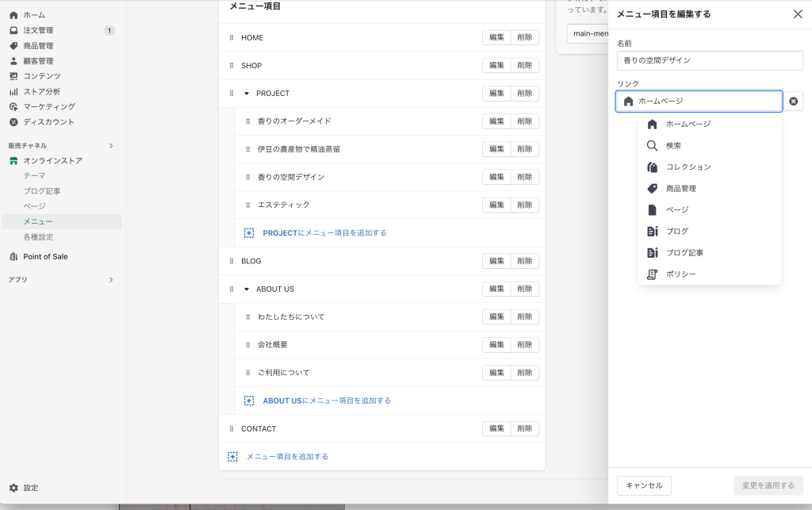Click the 'ご利用について' menu item text
Viewport: 812px width, 510px height.
pyautogui.click(x=284, y=373)
